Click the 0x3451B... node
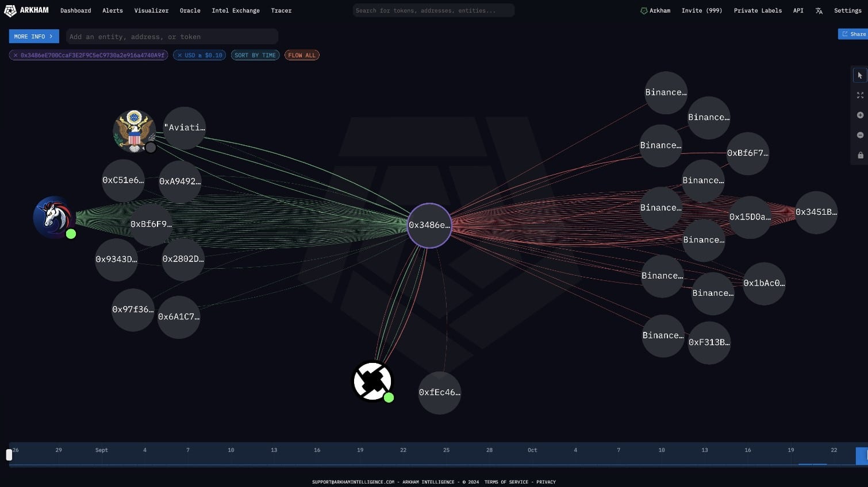 click(x=816, y=212)
